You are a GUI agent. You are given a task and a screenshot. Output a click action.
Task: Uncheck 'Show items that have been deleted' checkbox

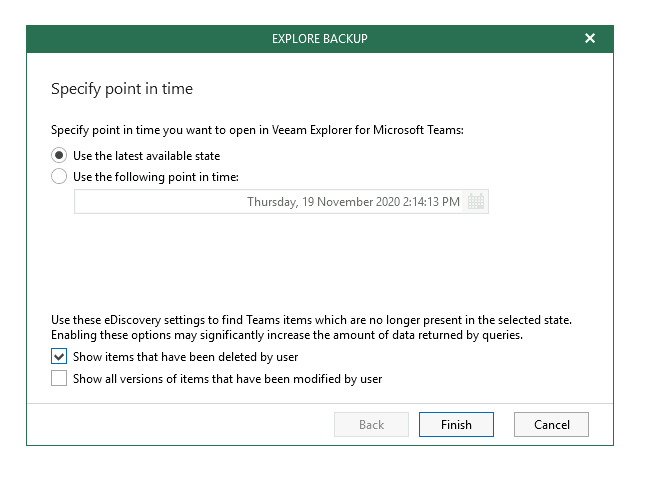(59, 356)
